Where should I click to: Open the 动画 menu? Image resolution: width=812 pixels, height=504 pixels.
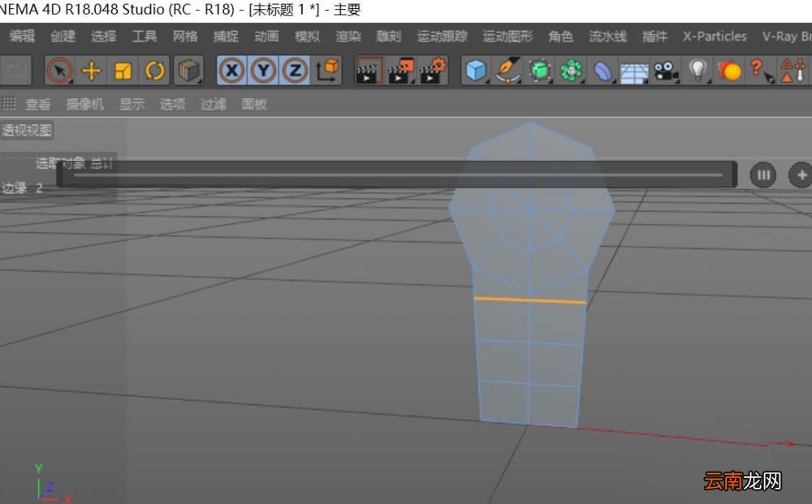(266, 36)
